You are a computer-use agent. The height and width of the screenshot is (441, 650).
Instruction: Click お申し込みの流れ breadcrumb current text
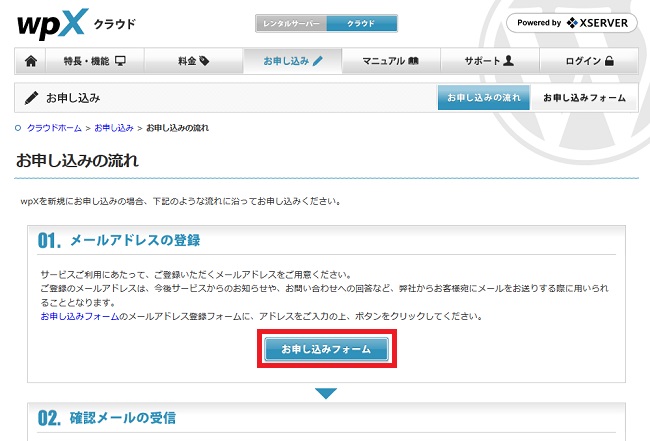pos(177,128)
